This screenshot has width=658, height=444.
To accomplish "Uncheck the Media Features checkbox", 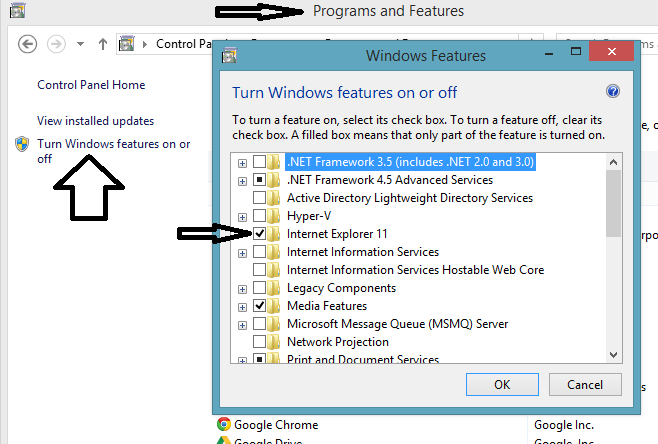I will 259,306.
